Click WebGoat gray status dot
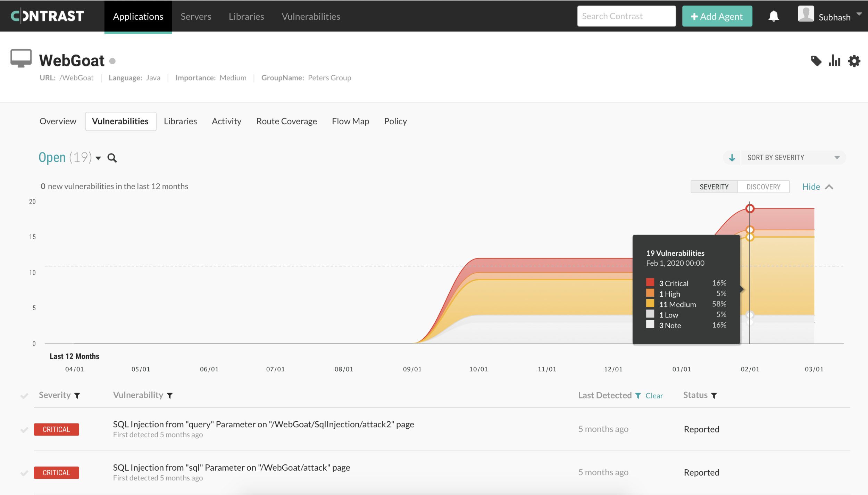This screenshot has height=495, width=868. tap(112, 61)
